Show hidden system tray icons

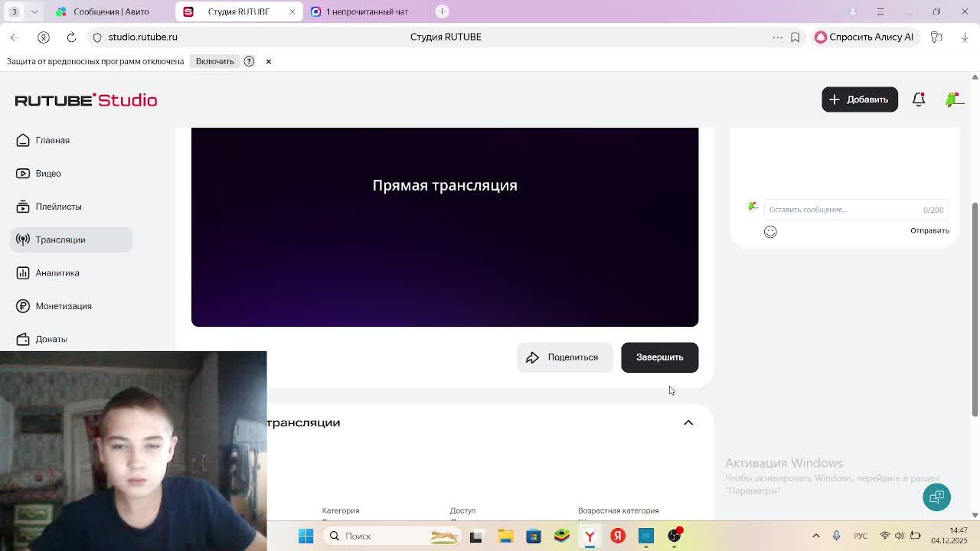point(816,536)
